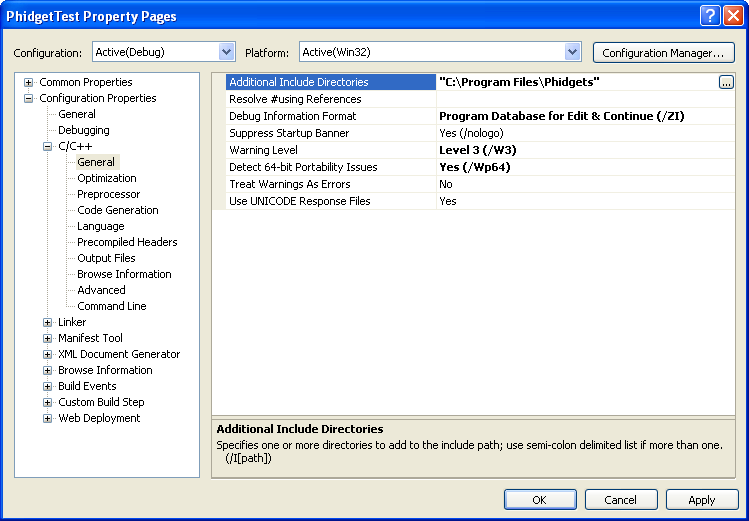Click the Configuration Manager button
The image size is (749, 521).
(x=663, y=53)
